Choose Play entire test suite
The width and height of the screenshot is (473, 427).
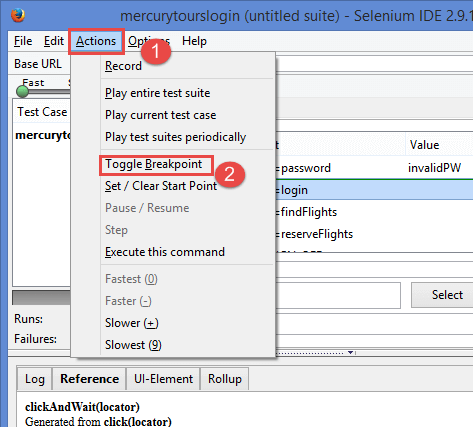pyautogui.click(x=158, y=93)
